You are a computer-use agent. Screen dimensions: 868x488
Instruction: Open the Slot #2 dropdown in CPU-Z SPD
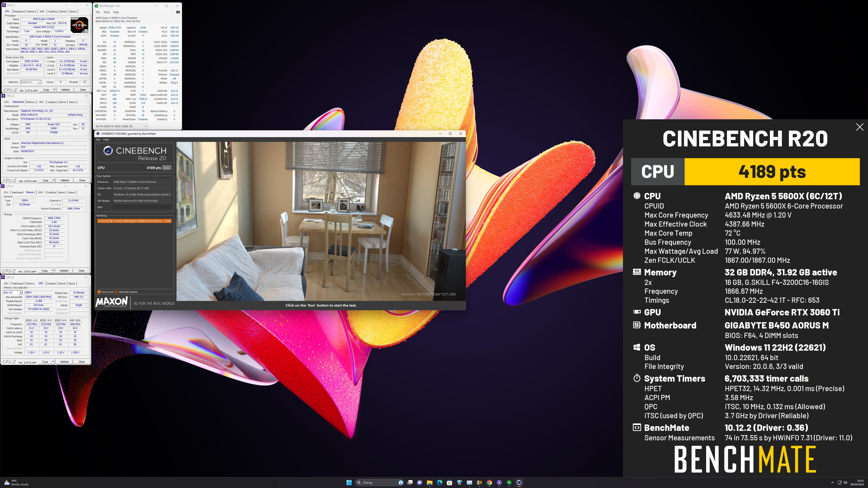(x=13, y=293)
